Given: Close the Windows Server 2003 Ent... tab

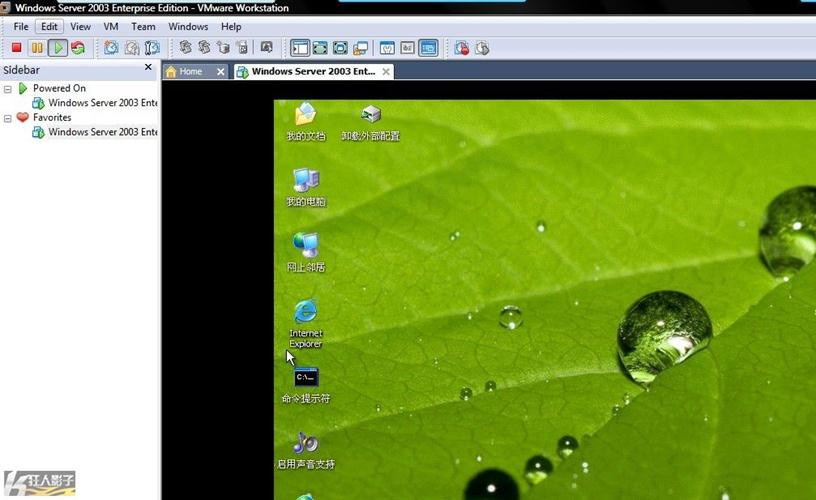Looking at the screenshot, I should (x=386, y=72).
